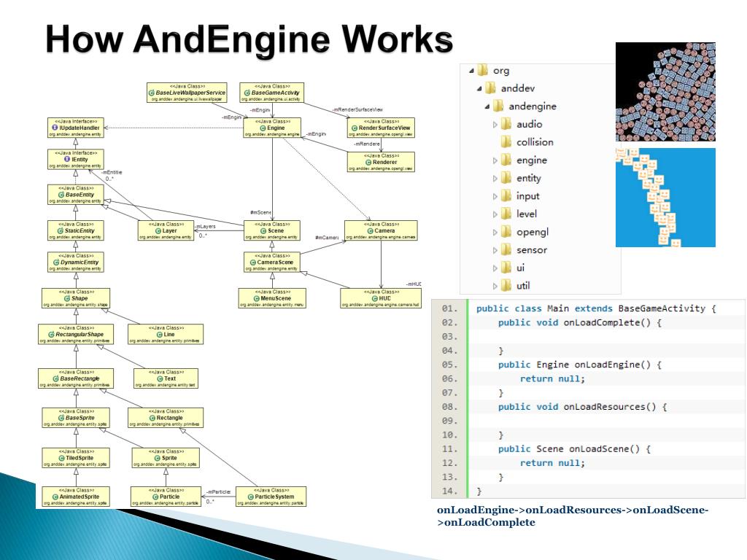
Task: Click the class icon beside Renderer
Action: click(368, 163)
